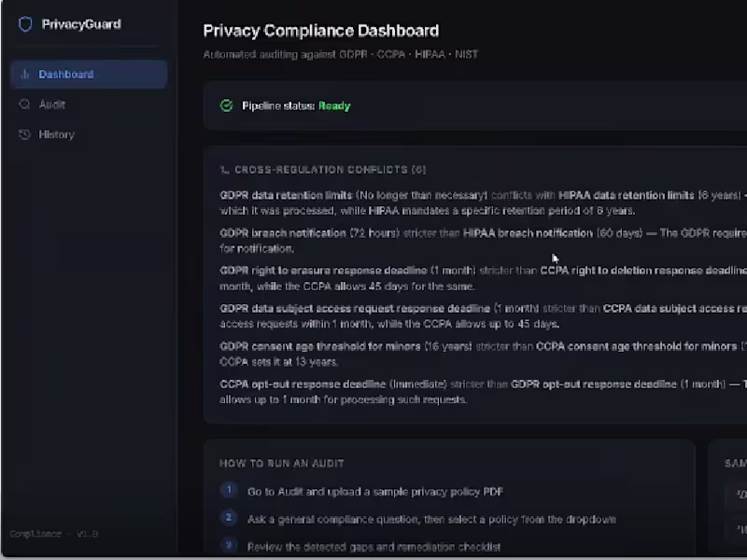Click the step 2 number badge
The image size is (747, 560).
(229, 517)
